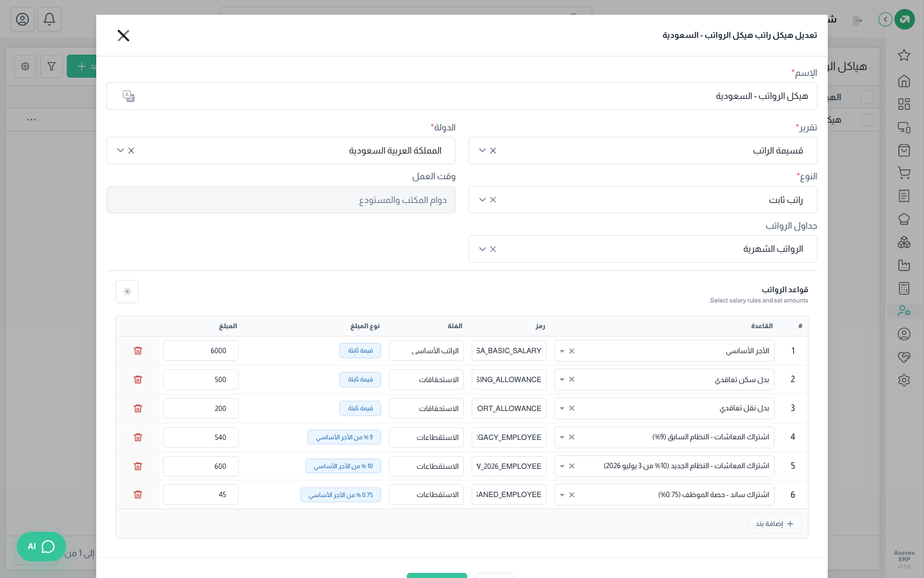Close the salary structure edit dialog

pos(124,35)
